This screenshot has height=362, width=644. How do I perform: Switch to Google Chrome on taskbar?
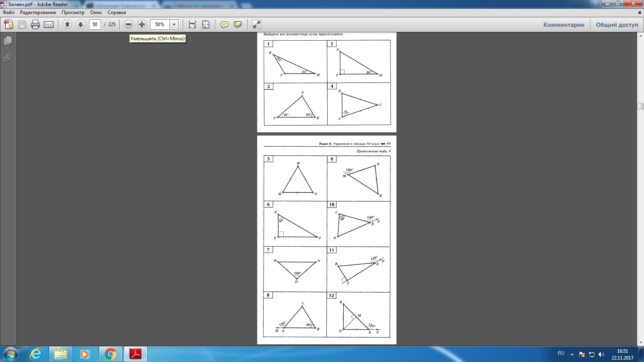(x=110, y=354)
